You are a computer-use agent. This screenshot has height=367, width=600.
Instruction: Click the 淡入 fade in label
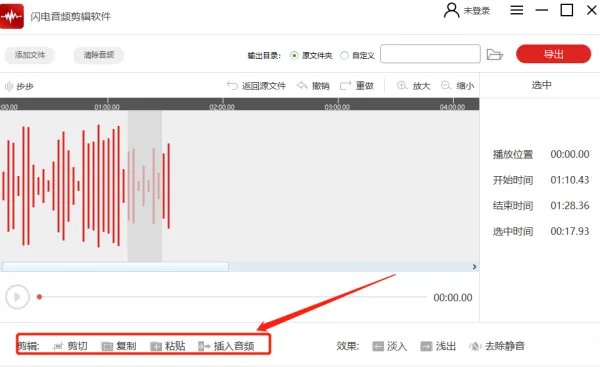(x=397, y=346)
